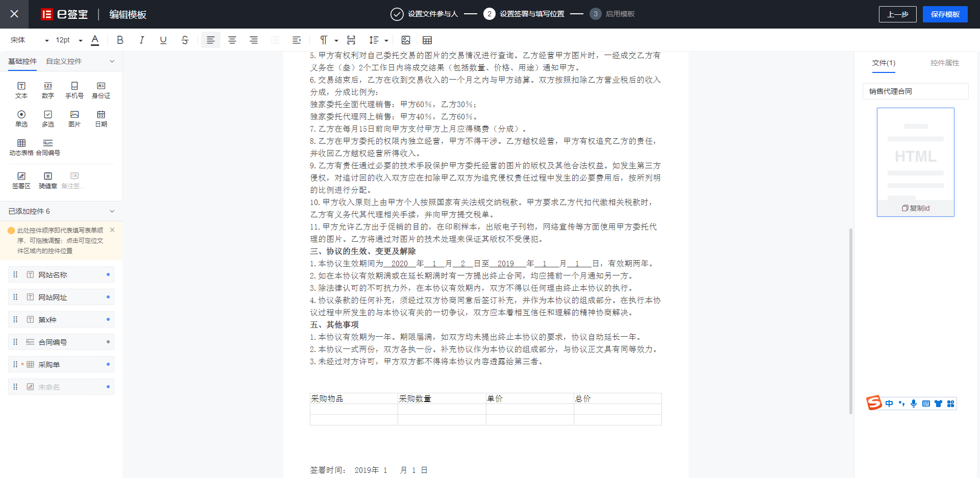
Task: Select the 销售代理合同 file entry
Action: pyautogui.click(x=916, y=91)
